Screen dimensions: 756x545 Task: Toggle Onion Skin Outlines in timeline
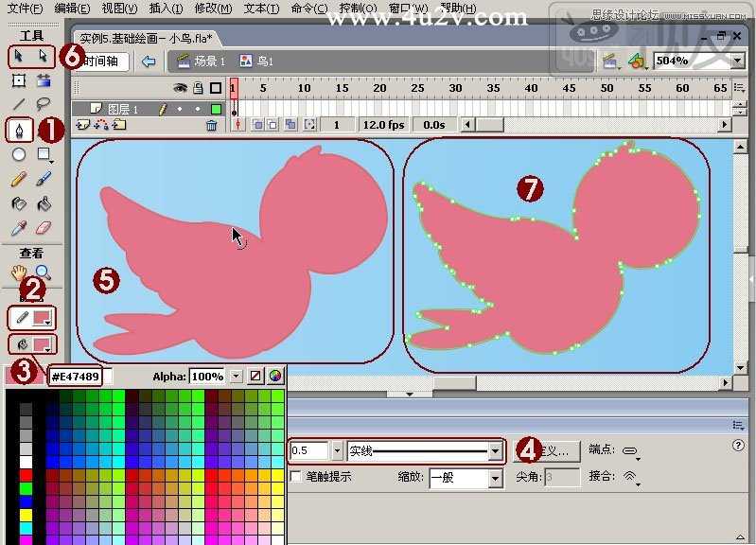click(273, 125)
